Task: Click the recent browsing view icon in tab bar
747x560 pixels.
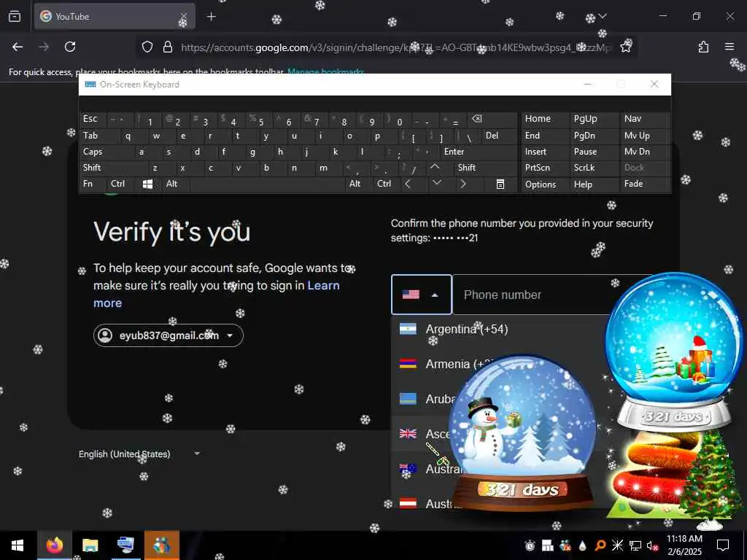Action: pos(15,17)
